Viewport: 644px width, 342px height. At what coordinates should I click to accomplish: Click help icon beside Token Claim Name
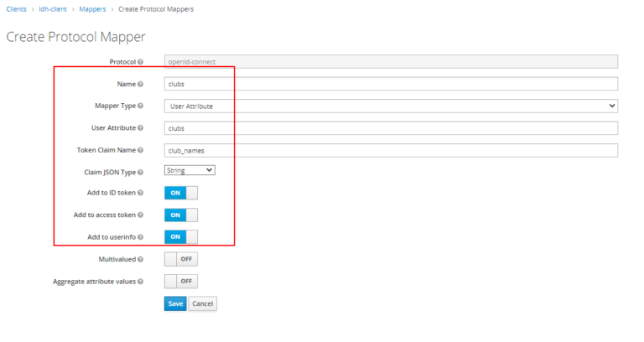pyautogui.click(x=140, y=150)
